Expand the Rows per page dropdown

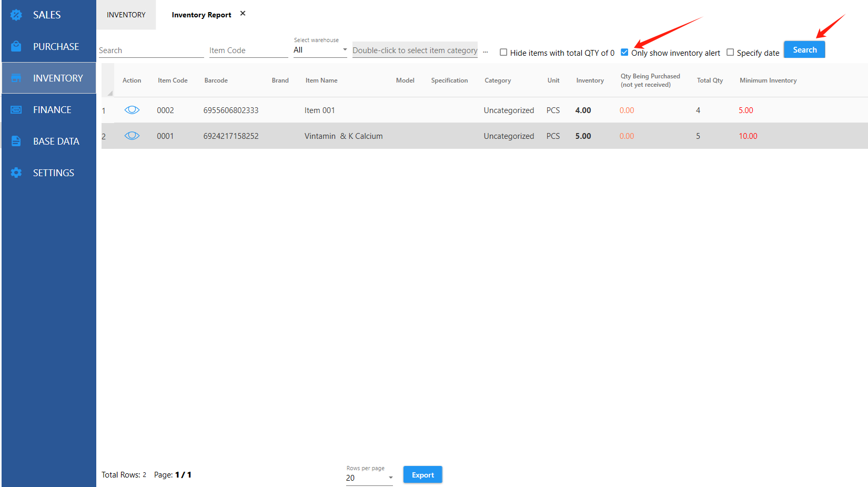369,478
